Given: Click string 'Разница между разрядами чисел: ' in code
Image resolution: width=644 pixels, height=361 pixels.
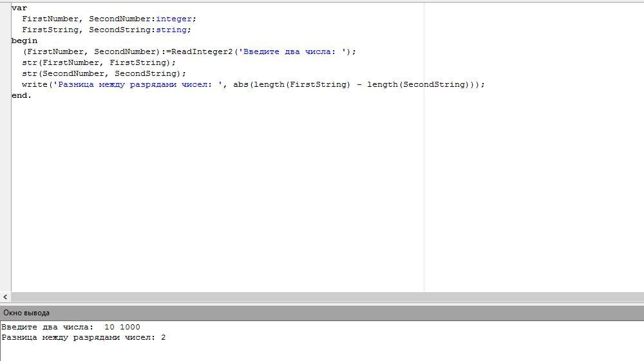Looking at the screenshot, I should [x=138, y=84].
